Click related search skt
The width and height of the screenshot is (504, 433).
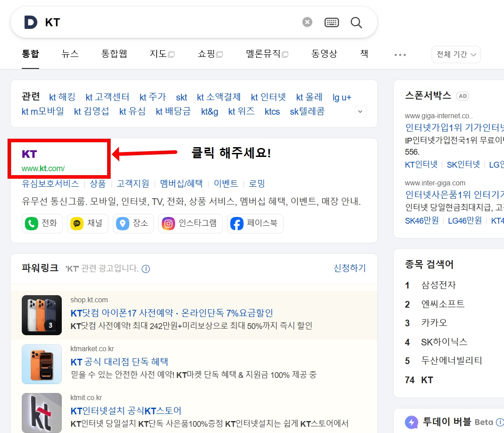pos(182,97)
